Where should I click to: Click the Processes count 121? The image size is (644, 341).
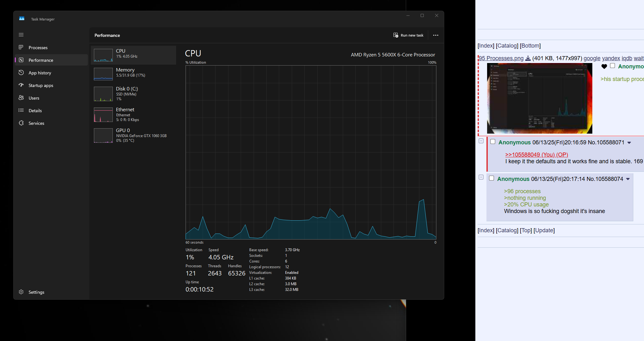click(x=191, y=273)
